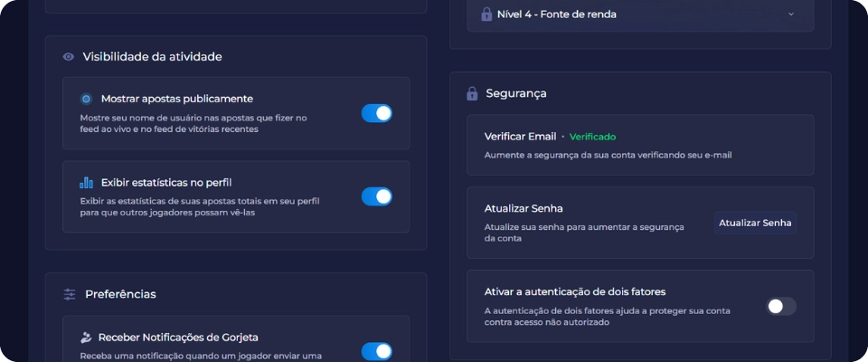Image resolution: width=868 pixels, height=362 pixels.
Task: Click the green Verificado status label
Action: tap(592, 137)
